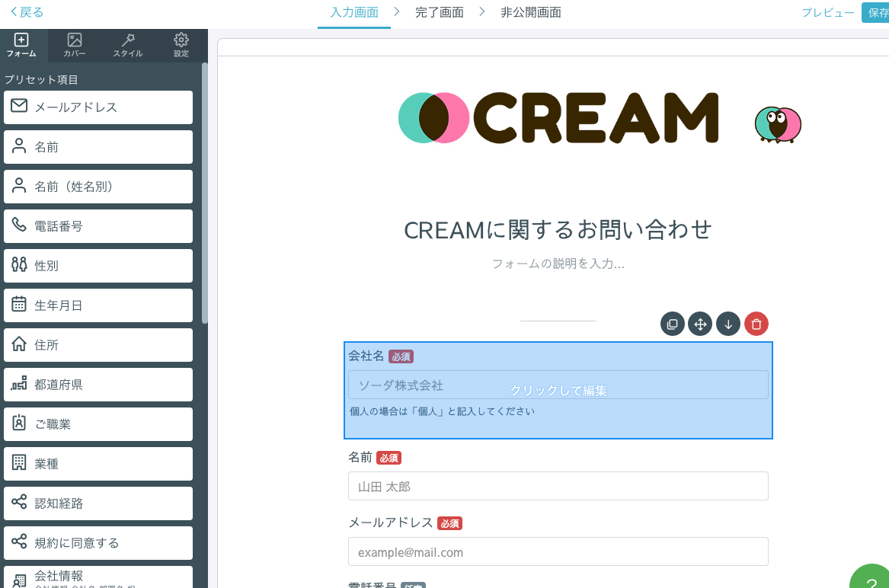The width and height of the screenshot is (889, 588).
Task: Click the 保存 save button
Action: click(x=877, y=12)
